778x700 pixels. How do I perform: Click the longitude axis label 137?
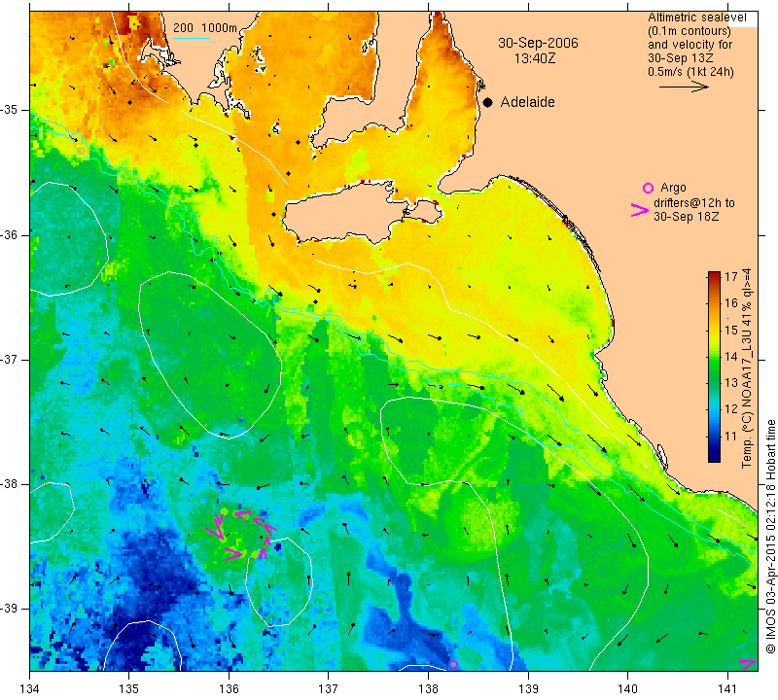click(x=328, y=688)
